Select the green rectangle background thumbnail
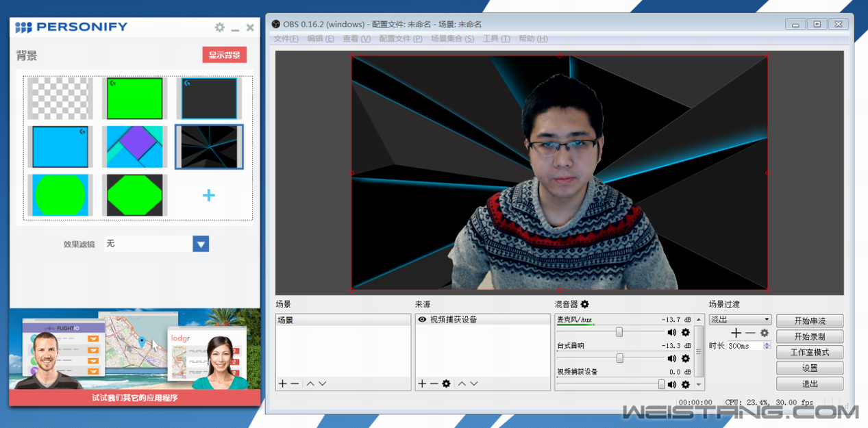The image size is (868, 428). [135, 99]
